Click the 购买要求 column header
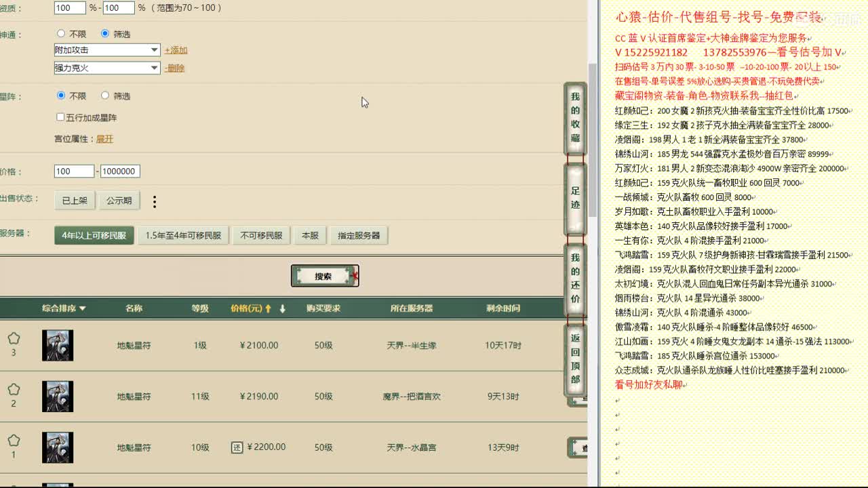 pyautogui.click(x=323, y=308)
